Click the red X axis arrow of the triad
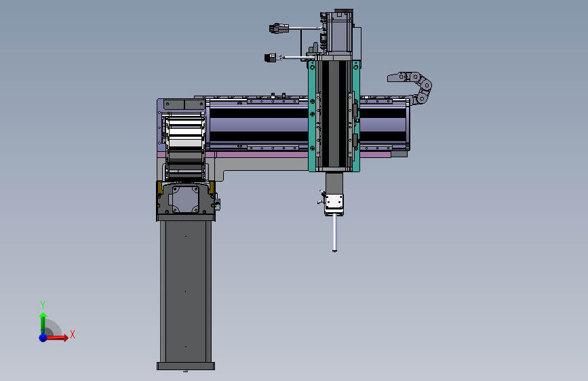The width and height of the screenshot is (588, 381). (x=57, y=338)
